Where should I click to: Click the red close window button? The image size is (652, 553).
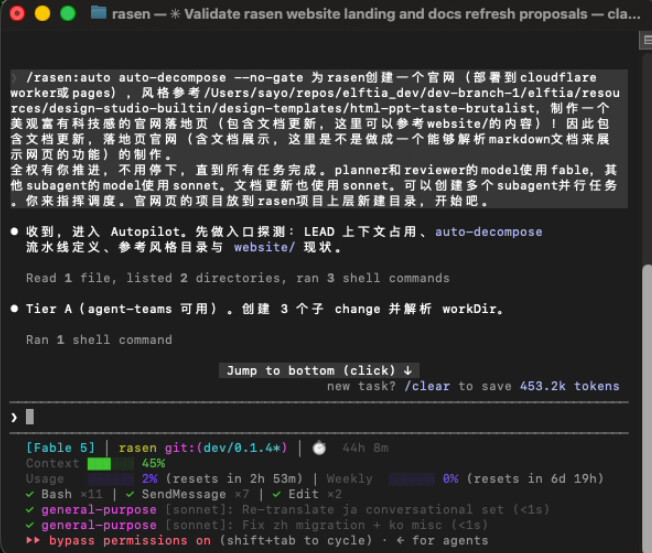17,13
